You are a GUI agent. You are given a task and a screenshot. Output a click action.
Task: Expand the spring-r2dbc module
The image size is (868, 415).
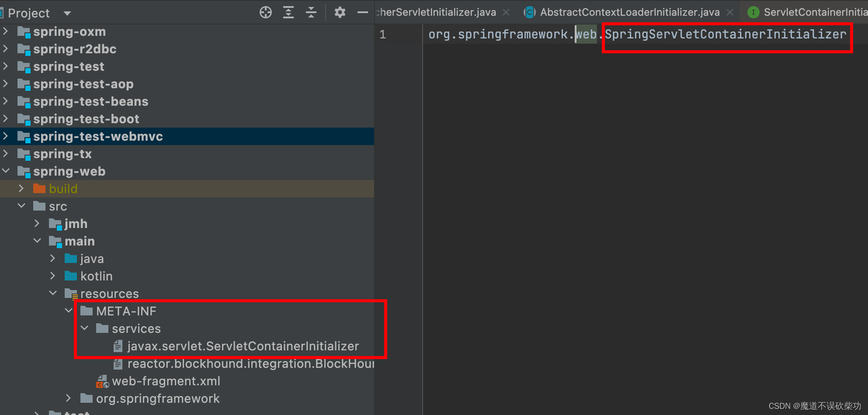tap(6, 49)
